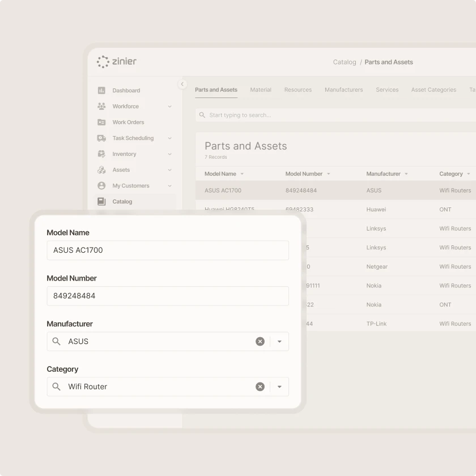The height and width of the screenshot is (476, 476).
Task: Open Work Orders in the sidebar
Action: 129,122
